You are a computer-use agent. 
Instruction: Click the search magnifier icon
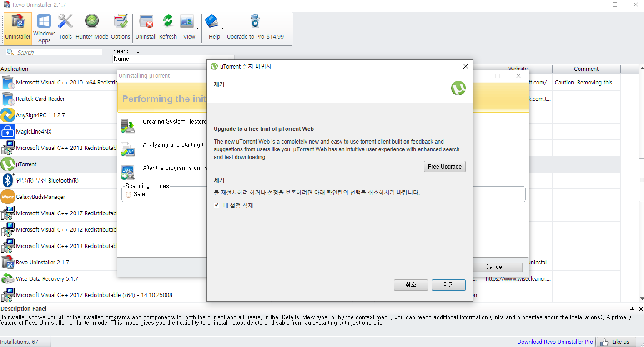pyautogui.click(x=10, y=52)
